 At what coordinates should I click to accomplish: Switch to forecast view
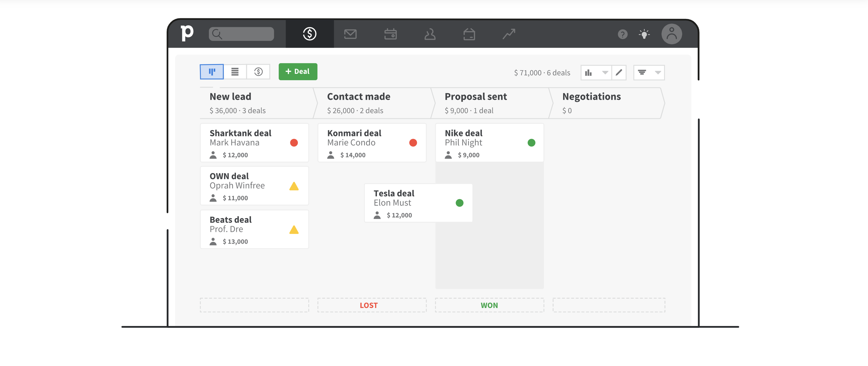click(259, 72)
